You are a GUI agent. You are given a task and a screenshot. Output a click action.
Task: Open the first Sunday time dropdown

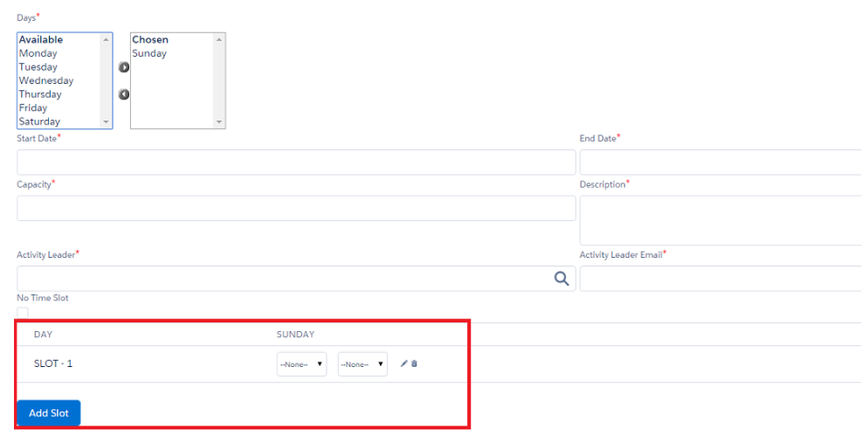tap(301, 364)
